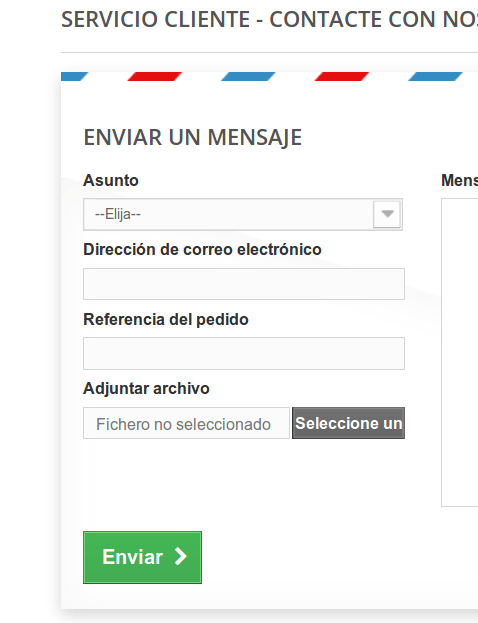Click into the Referencia del pedido field
Viewport: 478px width, 623px height.
244,353
